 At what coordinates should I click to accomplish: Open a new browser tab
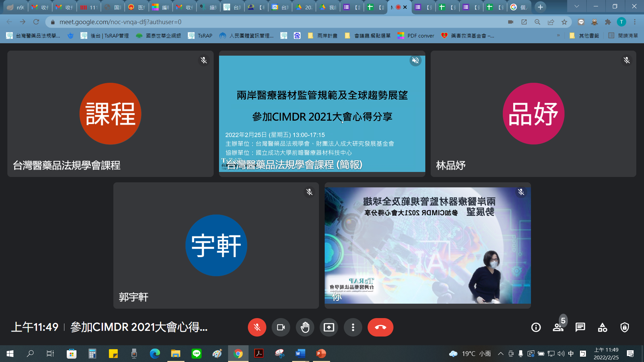click(540, 7)
